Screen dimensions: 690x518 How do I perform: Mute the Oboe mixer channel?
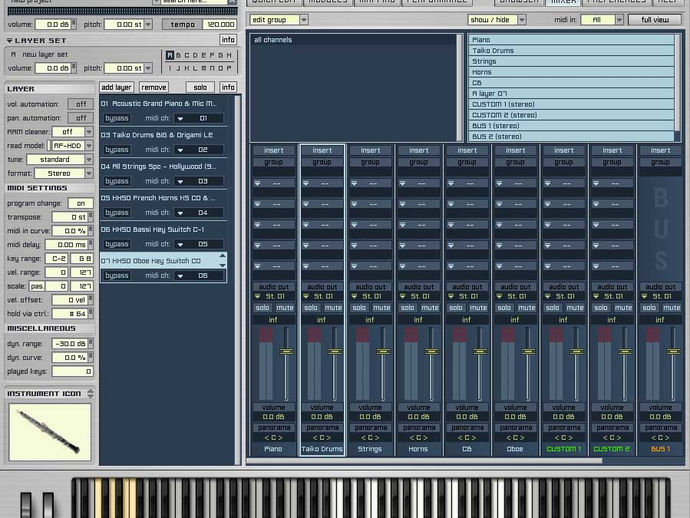click(526, 308)
